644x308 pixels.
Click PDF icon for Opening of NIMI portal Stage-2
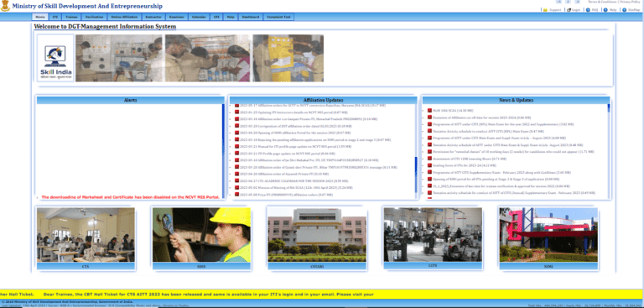[x=429, y=180]
